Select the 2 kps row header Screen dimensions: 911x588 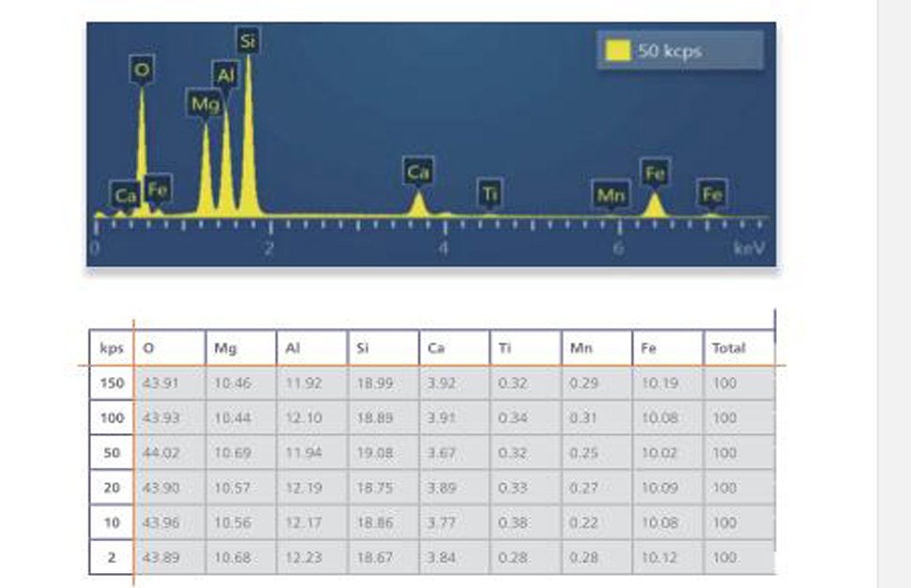tap(112, 558)
